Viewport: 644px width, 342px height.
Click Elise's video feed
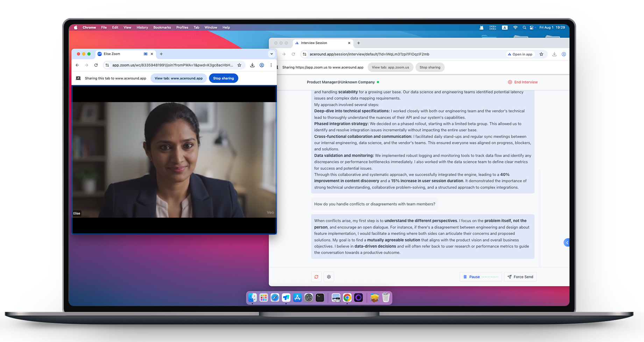point(174,160)
